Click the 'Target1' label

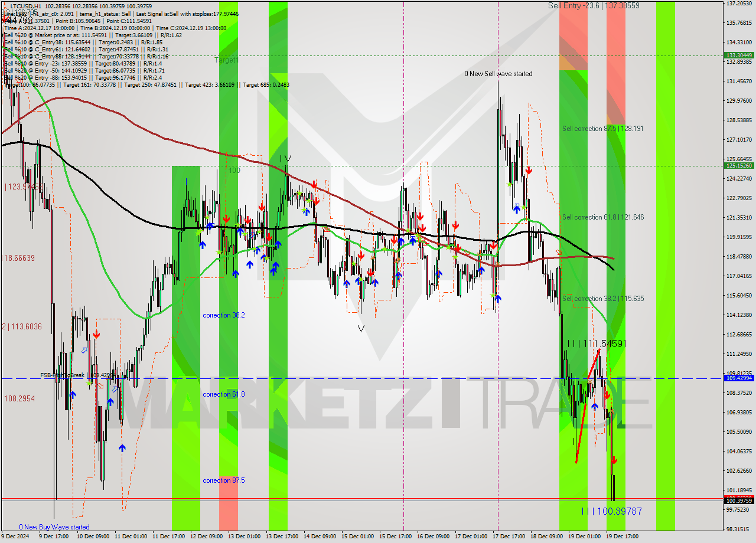coord(226,60)
